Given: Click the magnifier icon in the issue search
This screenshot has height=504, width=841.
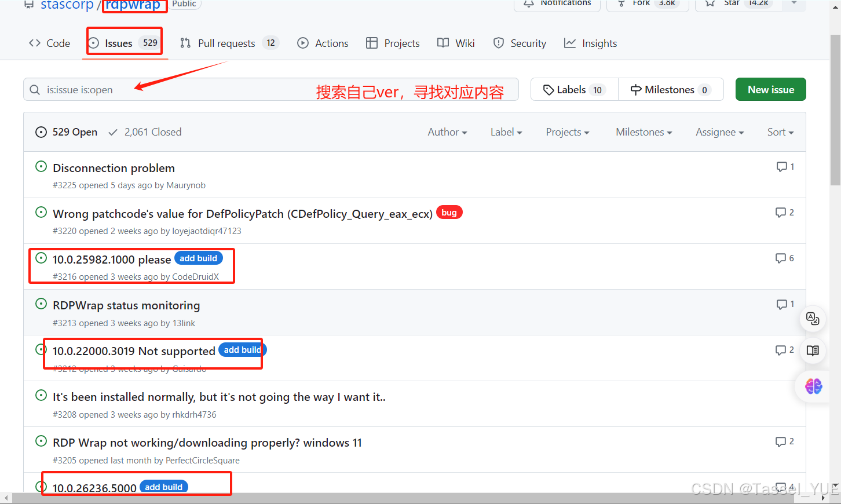Looking at the screenshot, I should tap(35, 90).
